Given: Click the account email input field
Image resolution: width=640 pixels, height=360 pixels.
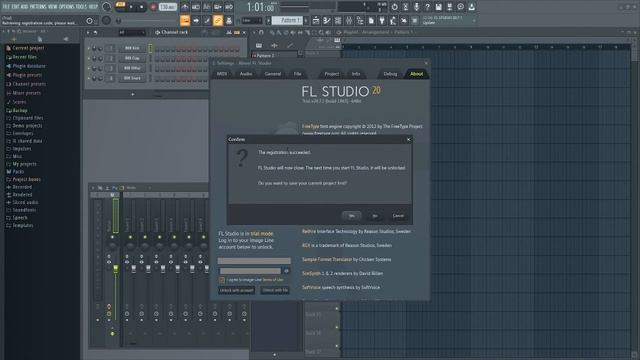Looking at the screenshot, I should tap(254, 261).
